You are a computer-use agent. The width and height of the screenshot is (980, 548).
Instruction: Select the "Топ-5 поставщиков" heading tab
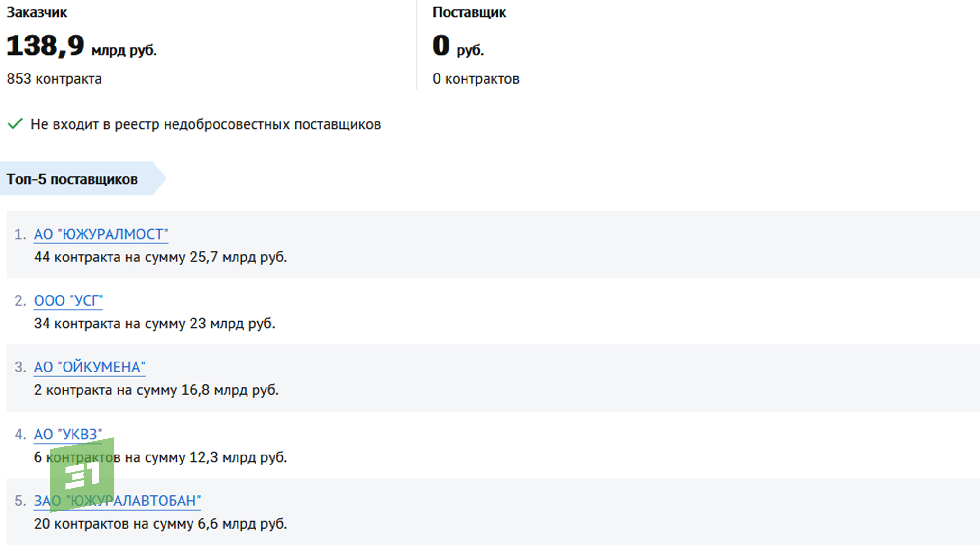point(72,179)
